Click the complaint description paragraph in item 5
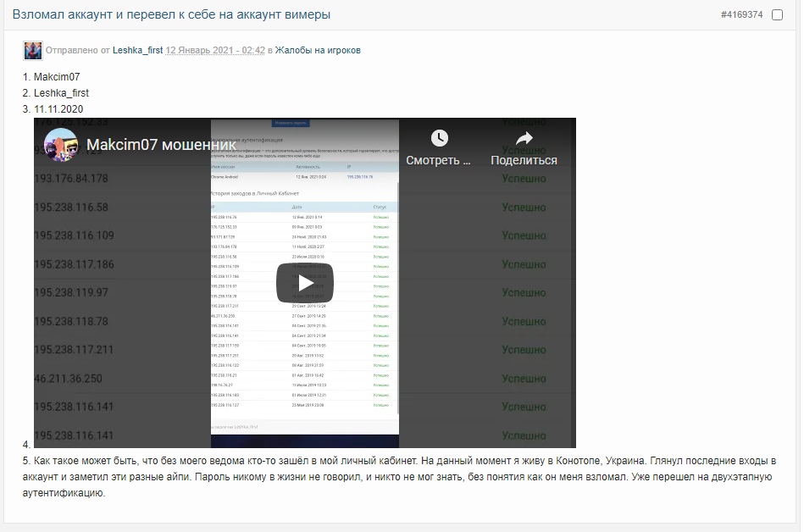This screenshot has width=804, height=532. 398,477
